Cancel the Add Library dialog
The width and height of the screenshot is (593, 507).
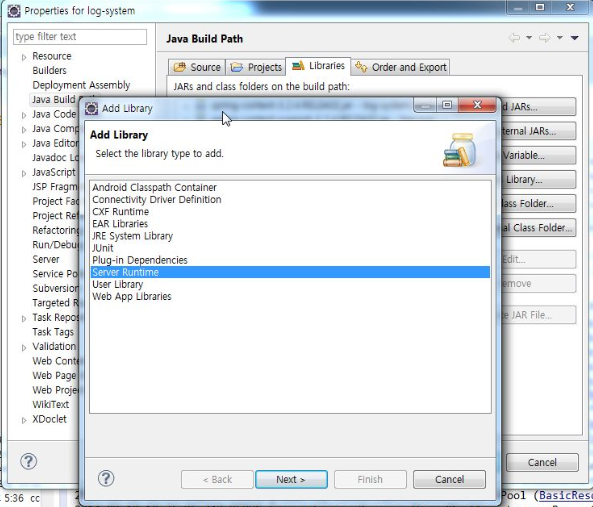449,479
